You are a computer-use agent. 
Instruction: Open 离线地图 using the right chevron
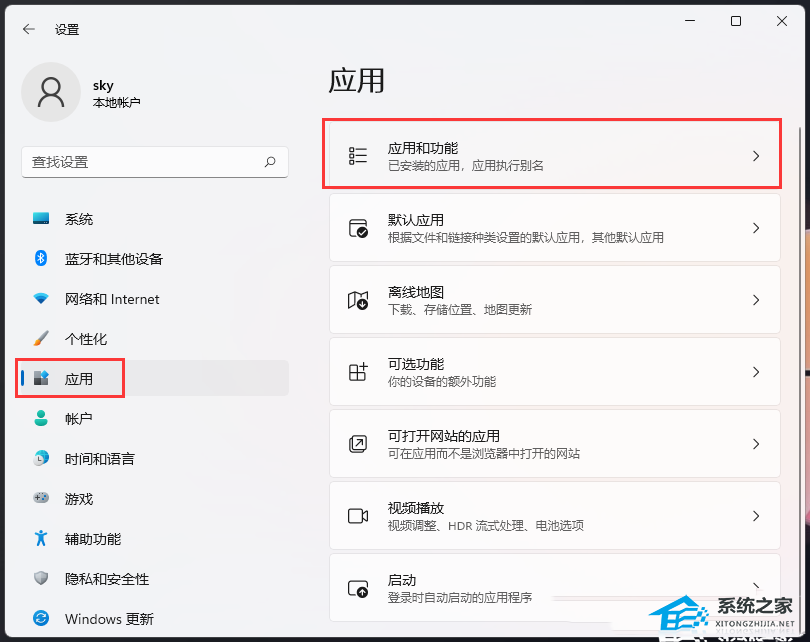click(756, 300)
